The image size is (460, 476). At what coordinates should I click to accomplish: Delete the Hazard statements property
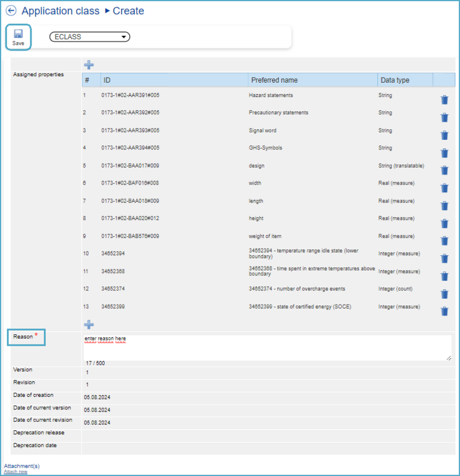coord(444,100)
